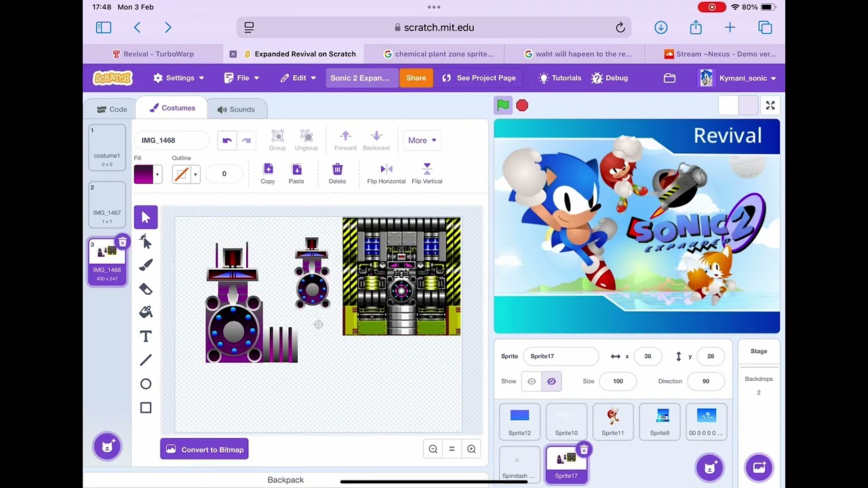Image resolution: width=868 pixels, height=488 pixels.
Task: Click the Undo arrow
Action: click(227, 140)
